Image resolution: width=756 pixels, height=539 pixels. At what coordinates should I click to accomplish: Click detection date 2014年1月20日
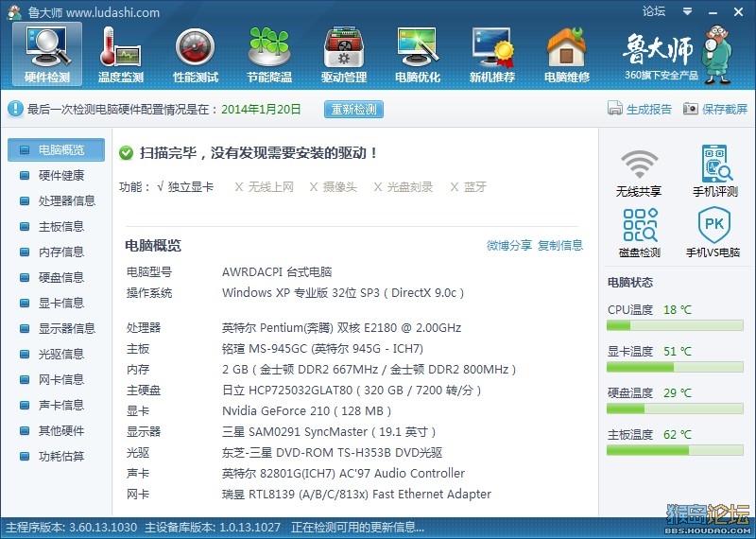coord(261,109)
